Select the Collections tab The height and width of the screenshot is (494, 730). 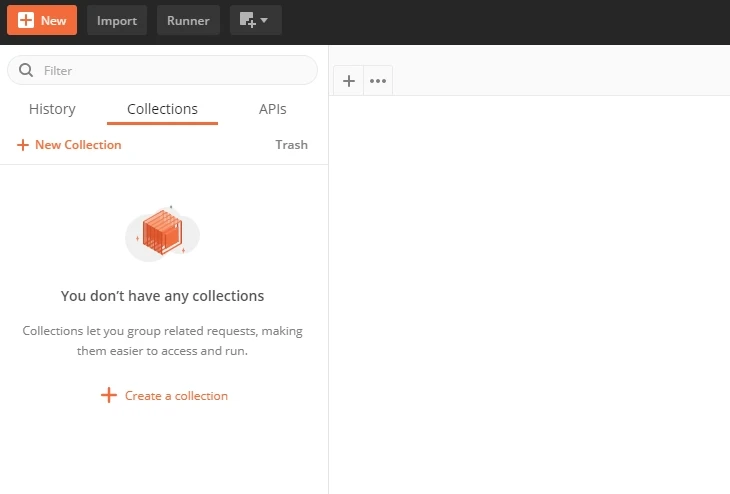click(x=162, y=109)
